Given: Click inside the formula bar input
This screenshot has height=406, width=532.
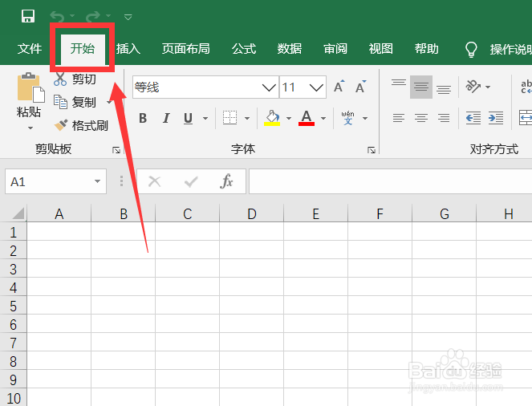Looking at the screenshot, I should point(390,181).
